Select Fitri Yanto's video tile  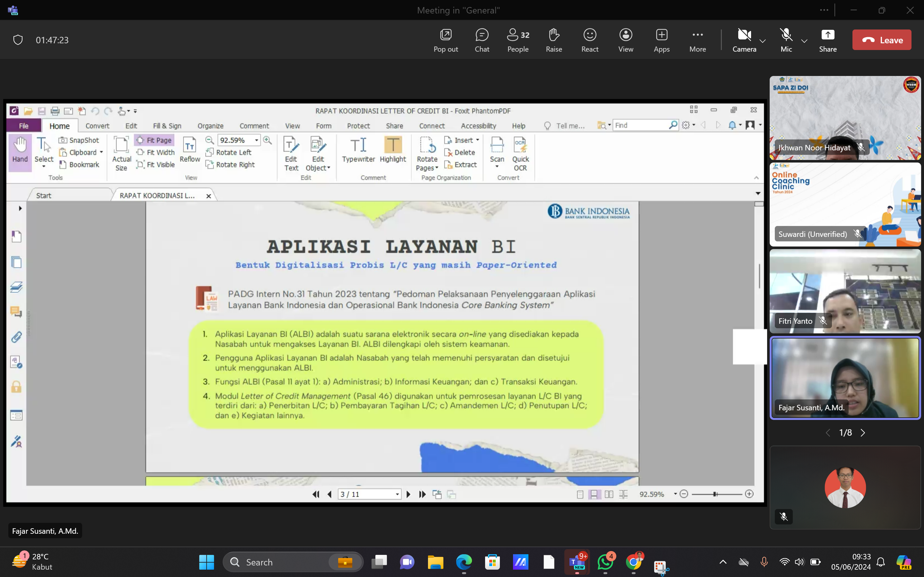point(845,291)
